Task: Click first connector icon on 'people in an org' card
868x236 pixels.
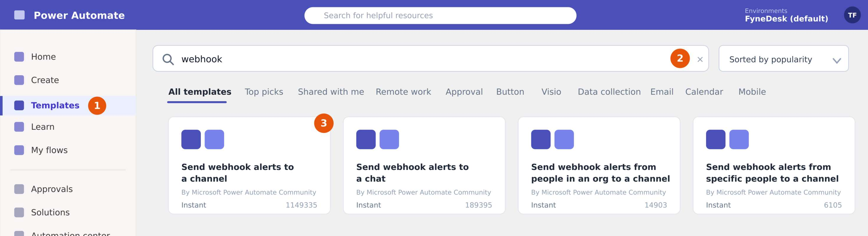Action: click(x=541, y=139)
